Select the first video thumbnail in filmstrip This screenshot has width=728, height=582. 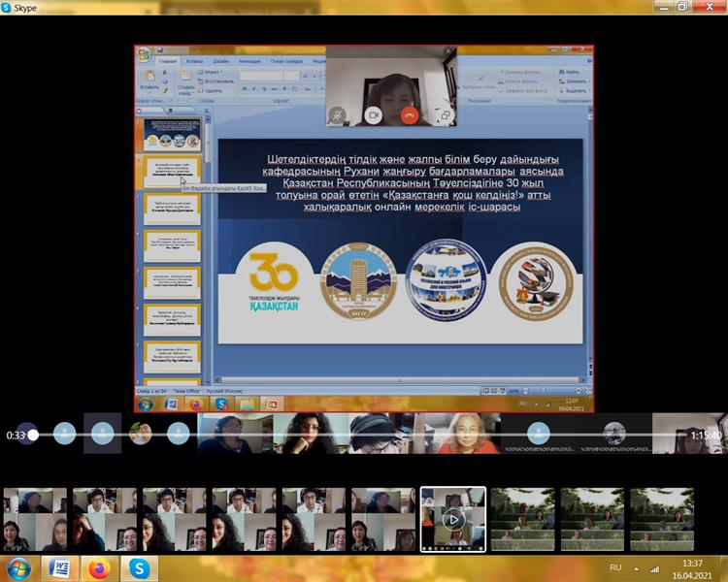[35, 519]
